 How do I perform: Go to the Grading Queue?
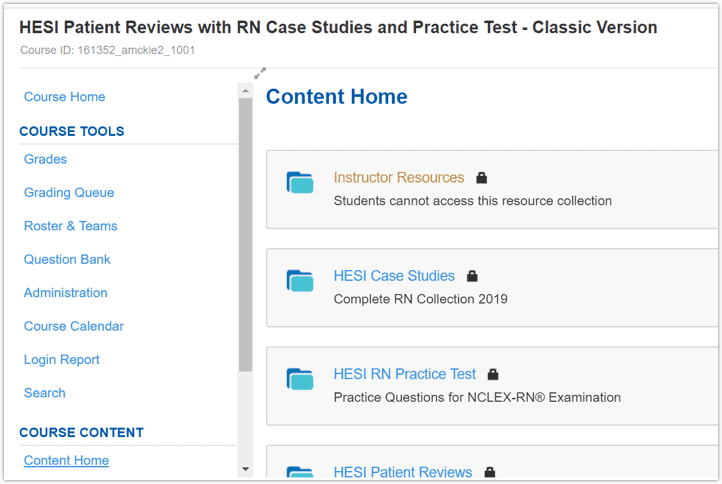coord(69,193)
